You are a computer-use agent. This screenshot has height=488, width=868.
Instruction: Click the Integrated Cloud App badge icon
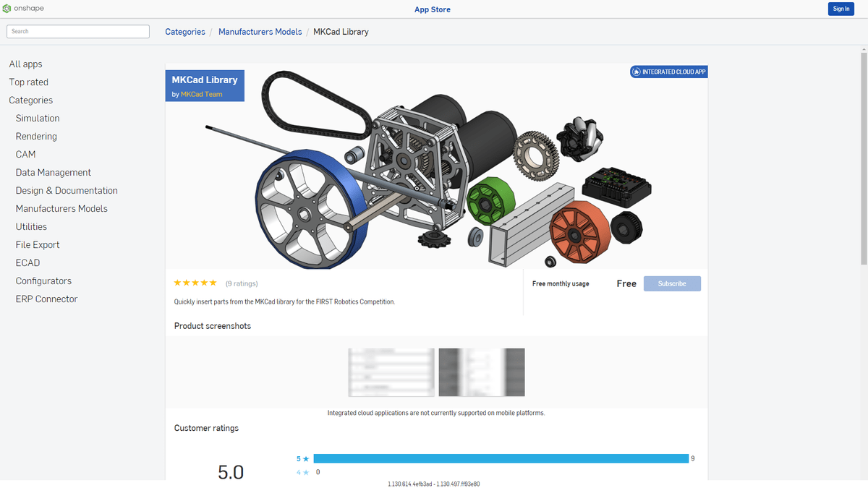tap(636, 72)
